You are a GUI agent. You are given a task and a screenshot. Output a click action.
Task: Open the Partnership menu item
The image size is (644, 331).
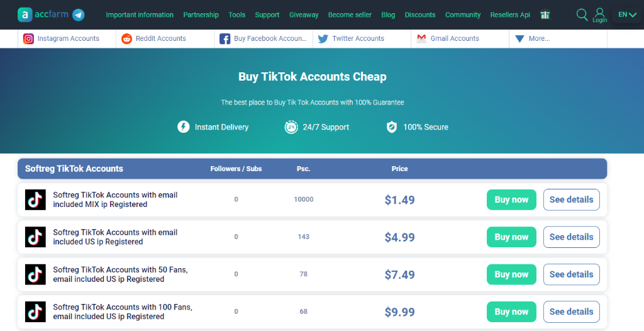tap(201, 15)
